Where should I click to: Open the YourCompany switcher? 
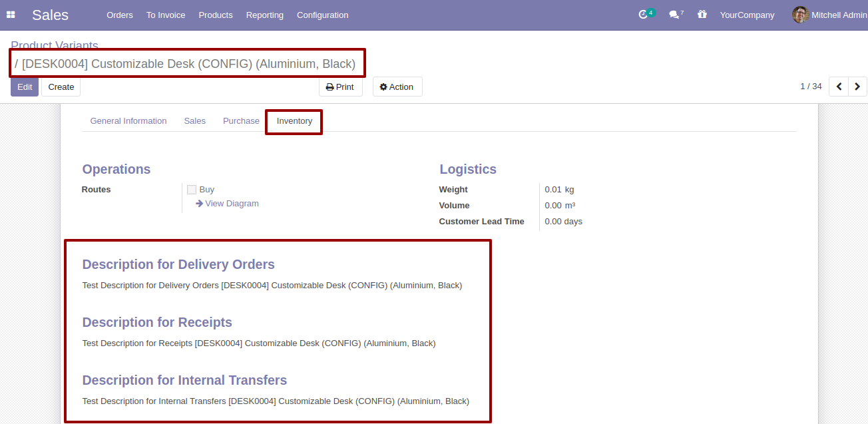tap(747, 15)
